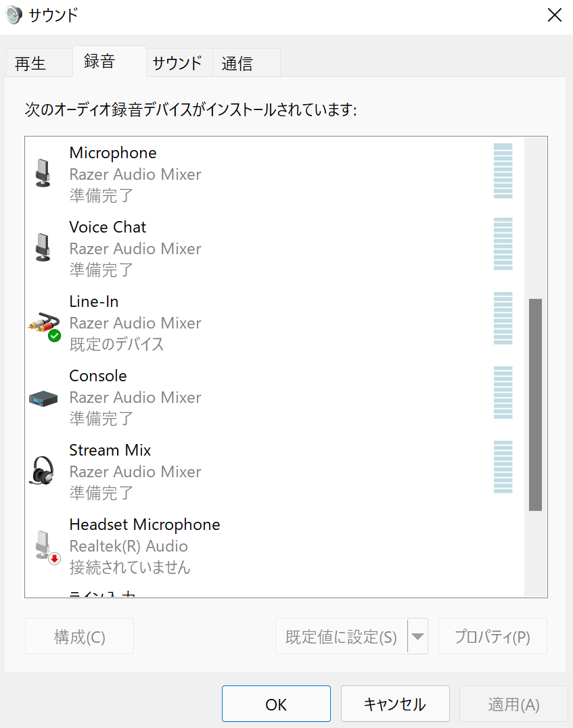Click the Microphone level meter
The width and height of the screenshot is (573, 728).
[503, 171]
